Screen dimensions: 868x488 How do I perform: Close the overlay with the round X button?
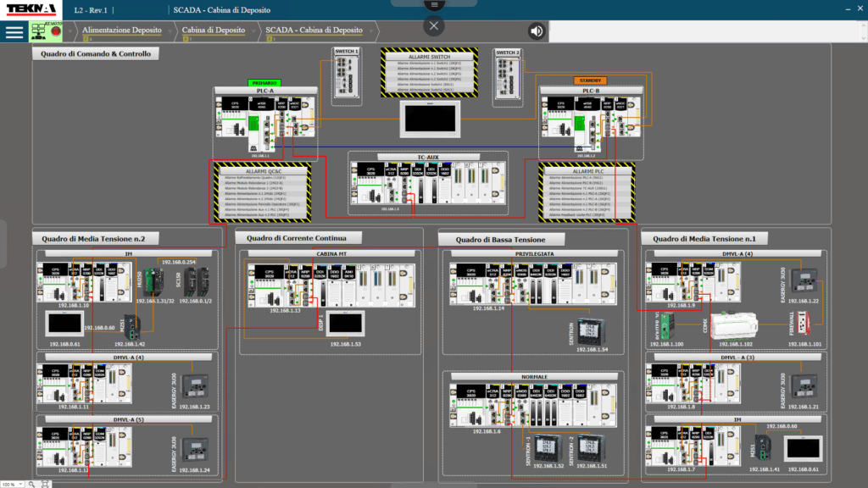pyautogui.click(x=434, y=25)
